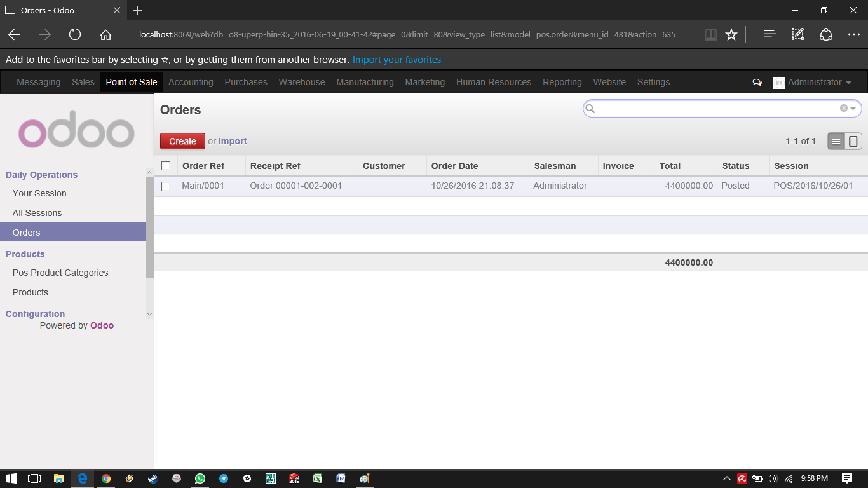Tick the select-all orders checkbox
This screenshot has width=868, height=488.
click(166, 166)
